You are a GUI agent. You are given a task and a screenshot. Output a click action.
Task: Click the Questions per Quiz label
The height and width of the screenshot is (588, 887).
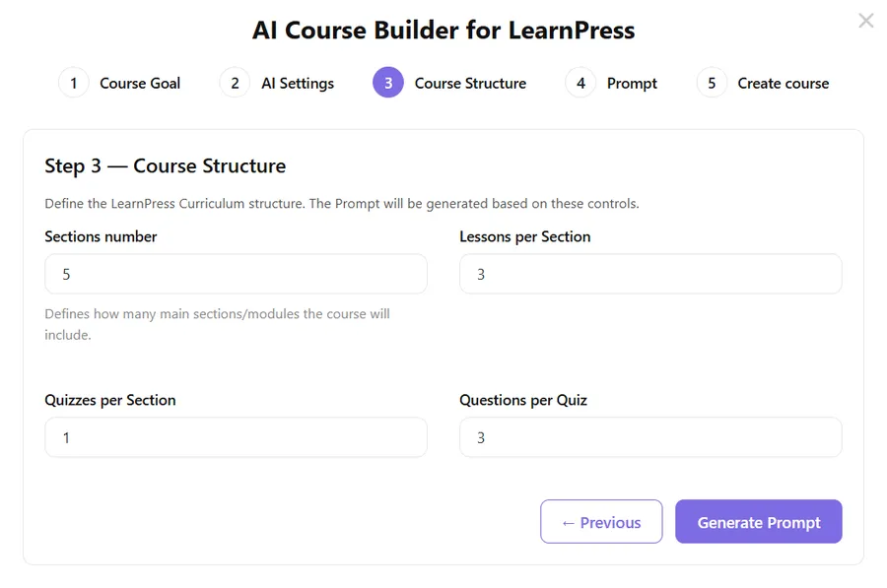(523, 400)
